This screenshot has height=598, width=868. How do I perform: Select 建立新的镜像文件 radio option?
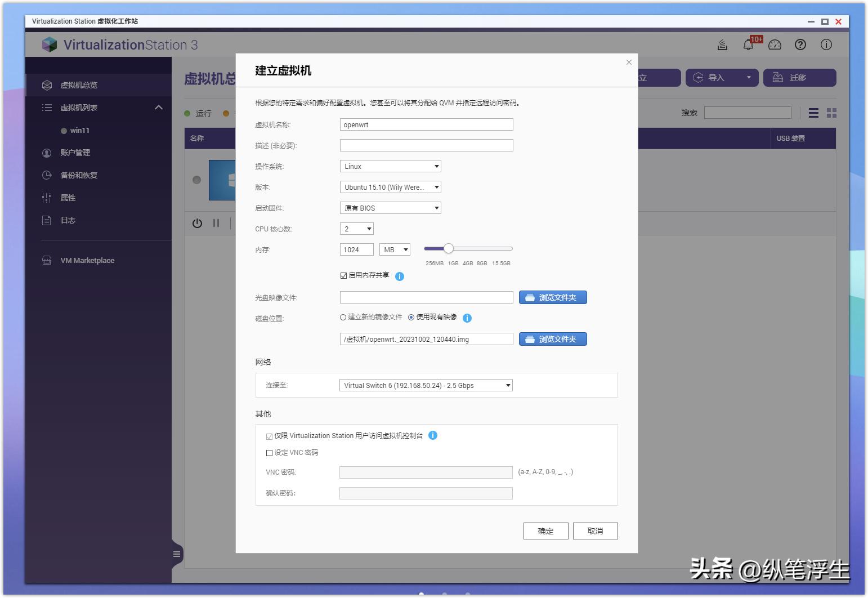tap(343, 318)
